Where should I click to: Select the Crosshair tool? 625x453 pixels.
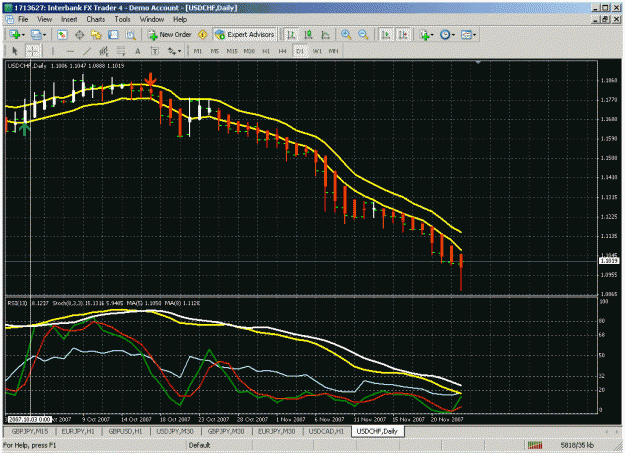click(33, 51)
